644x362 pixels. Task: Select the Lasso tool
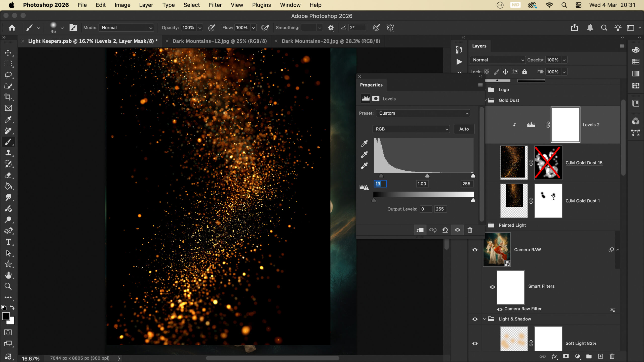click(x=8, y=75)
